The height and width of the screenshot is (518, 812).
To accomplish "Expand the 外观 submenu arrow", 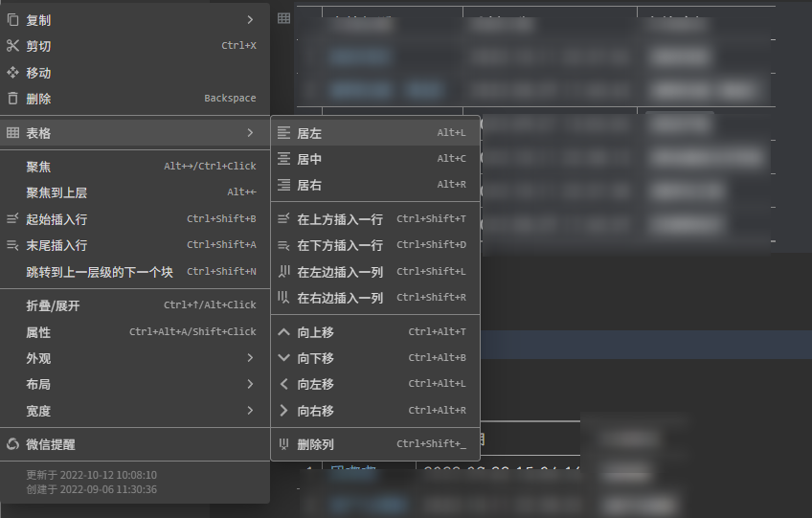I will tap(250, 358).
